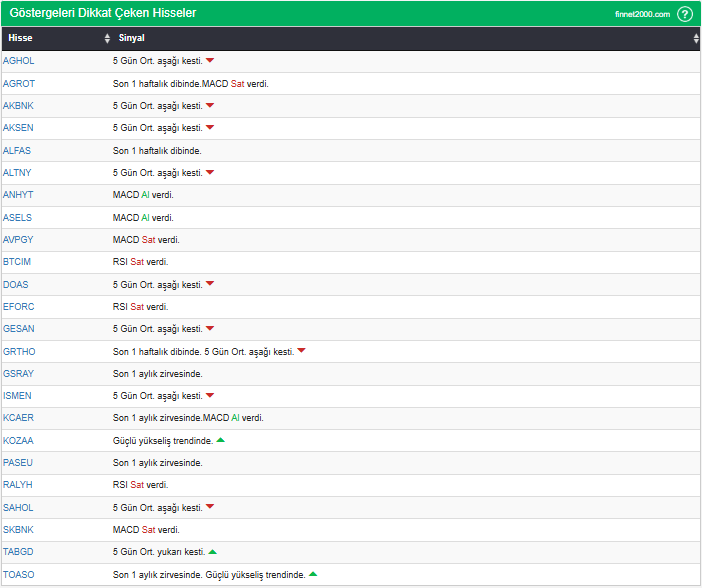Click GRTHO signal text '5 Gün Ort. aşağı kesti.'

coord(249,352)
